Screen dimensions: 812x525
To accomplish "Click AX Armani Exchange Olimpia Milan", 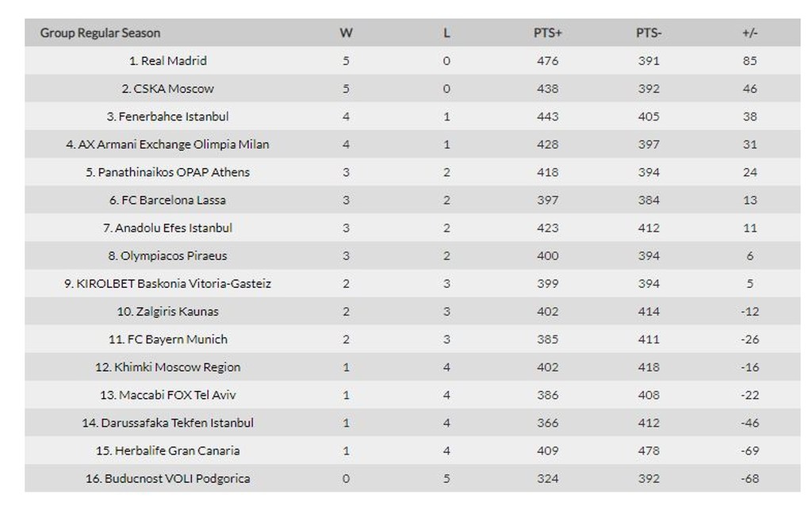I will tap(174, 144).
